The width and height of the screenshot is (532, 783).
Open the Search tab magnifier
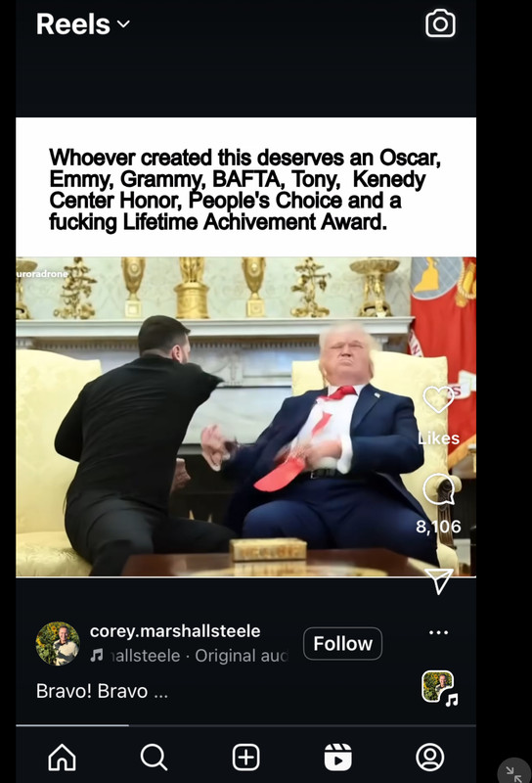(154, 757)
